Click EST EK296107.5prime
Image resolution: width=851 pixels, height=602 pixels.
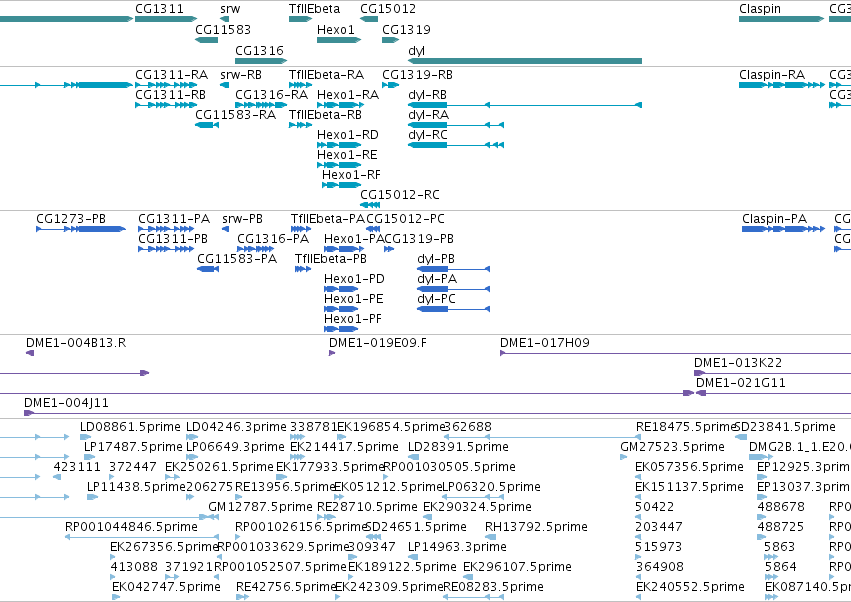(x=517, y=567)
